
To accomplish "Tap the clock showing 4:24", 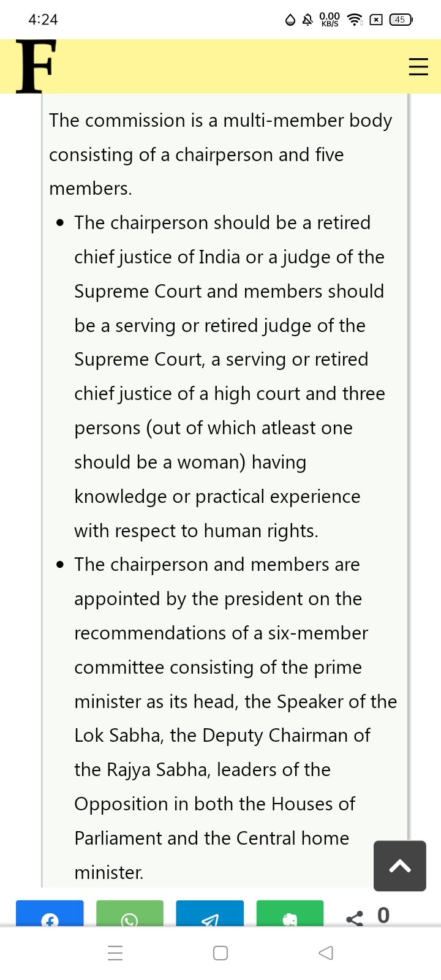I will pos(43,20).
